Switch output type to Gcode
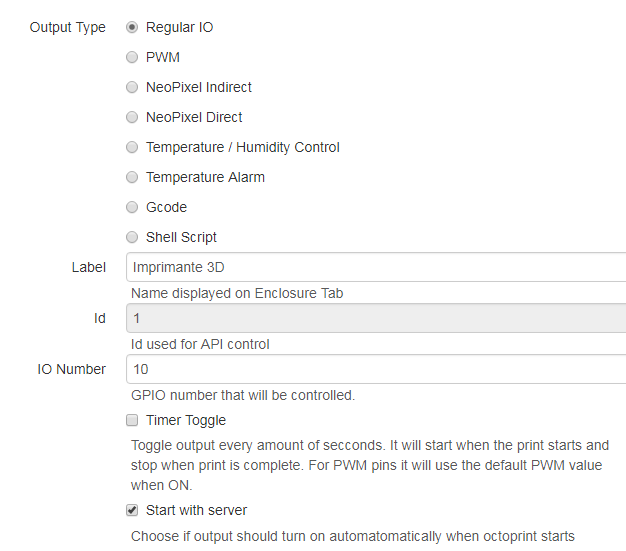 click(x=132, y=207)
